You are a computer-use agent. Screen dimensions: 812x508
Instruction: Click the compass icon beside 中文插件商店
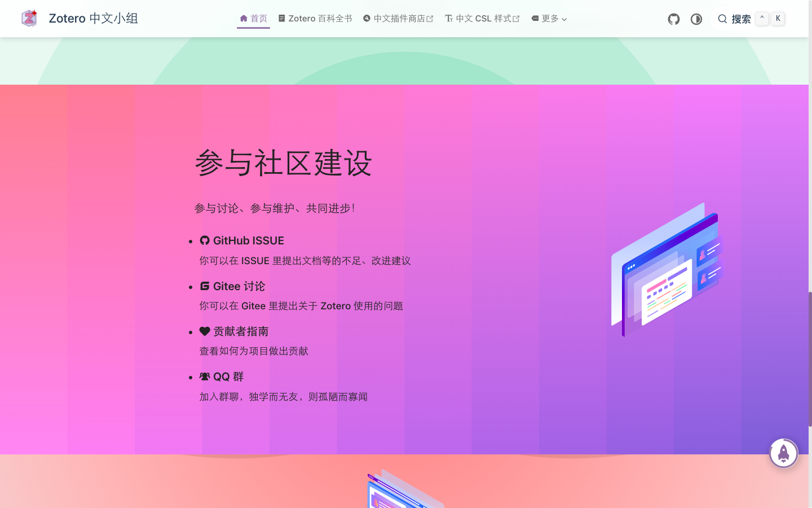point(365,18)
